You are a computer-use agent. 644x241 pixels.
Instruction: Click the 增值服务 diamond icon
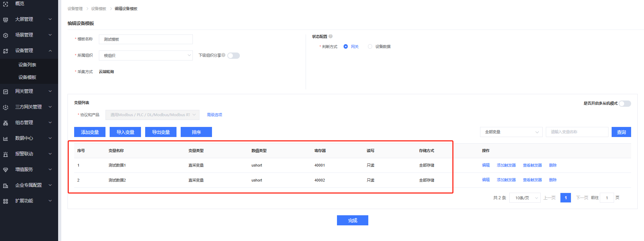pyautogui.click(x=6, y=170)
